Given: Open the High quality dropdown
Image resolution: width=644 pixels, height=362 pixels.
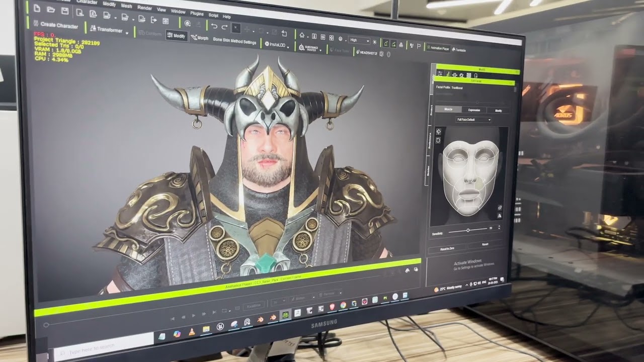Looking at the screenshot, I should coord(359,41).
